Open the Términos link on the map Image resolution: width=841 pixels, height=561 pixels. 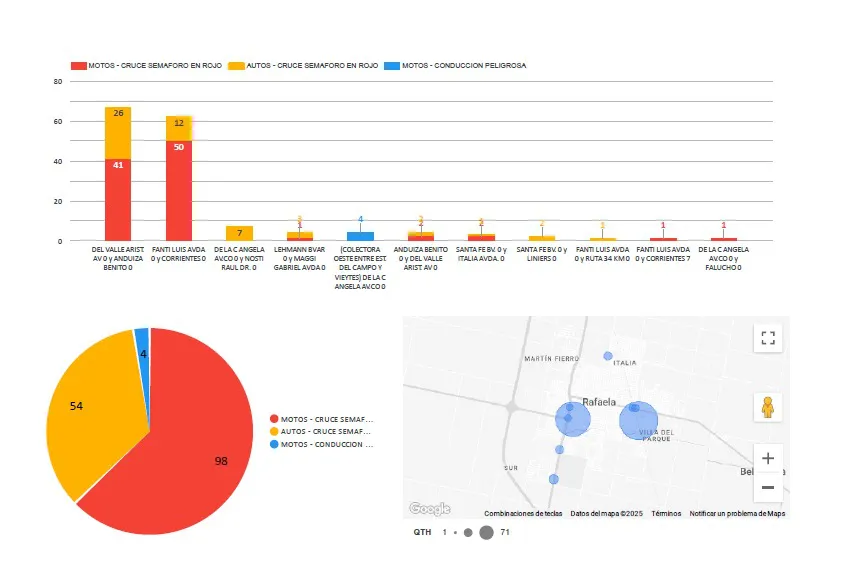coord(666,513)
